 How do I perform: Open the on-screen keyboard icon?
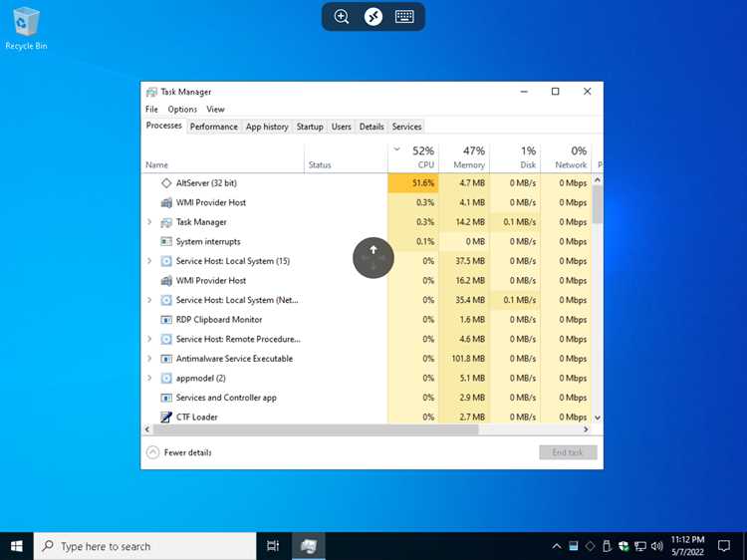pyautogui.click(x=404, y=17)
